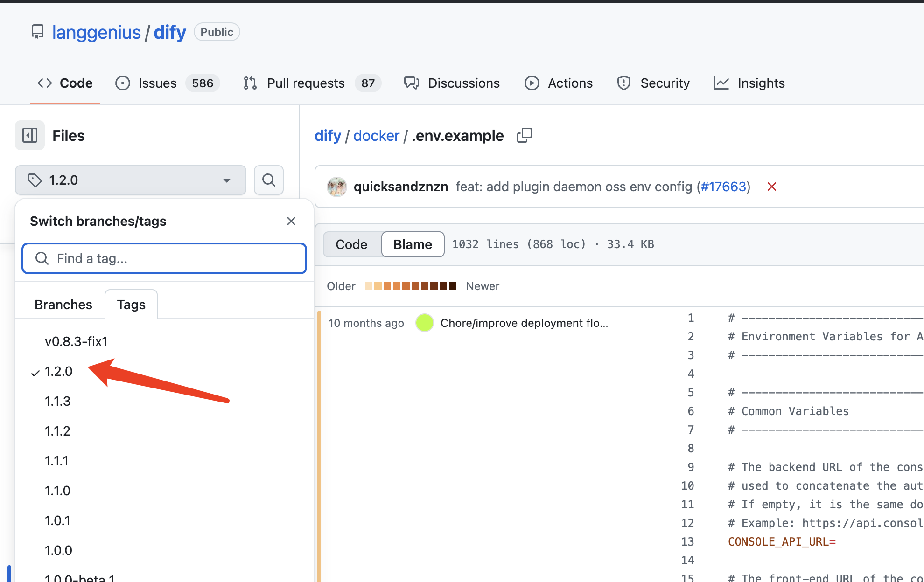This screenshot has height=582, width=924.
Task: Copy the file path with the copy icon
Action: pyautogui.click(x=524, y=135)
